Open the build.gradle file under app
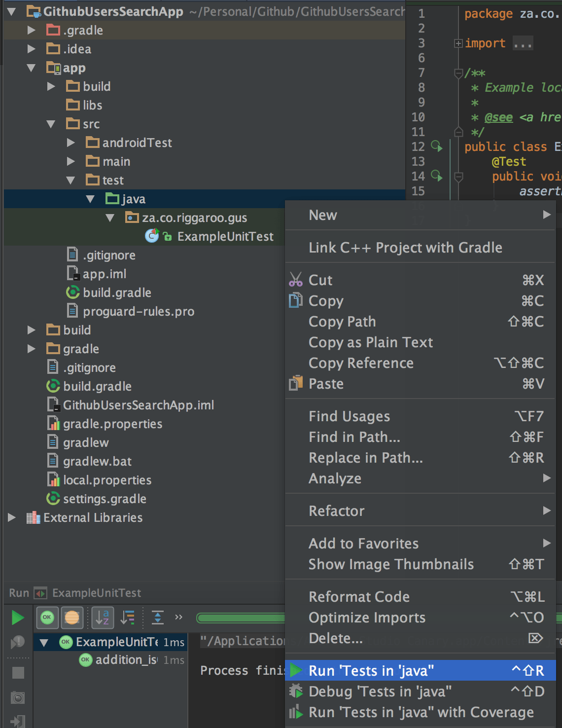 (x=116, y=292)
